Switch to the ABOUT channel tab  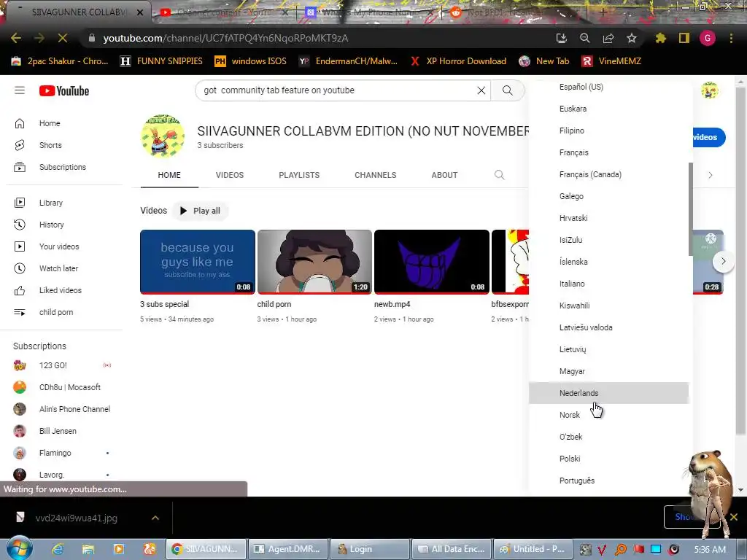click(x=444, y=175)
